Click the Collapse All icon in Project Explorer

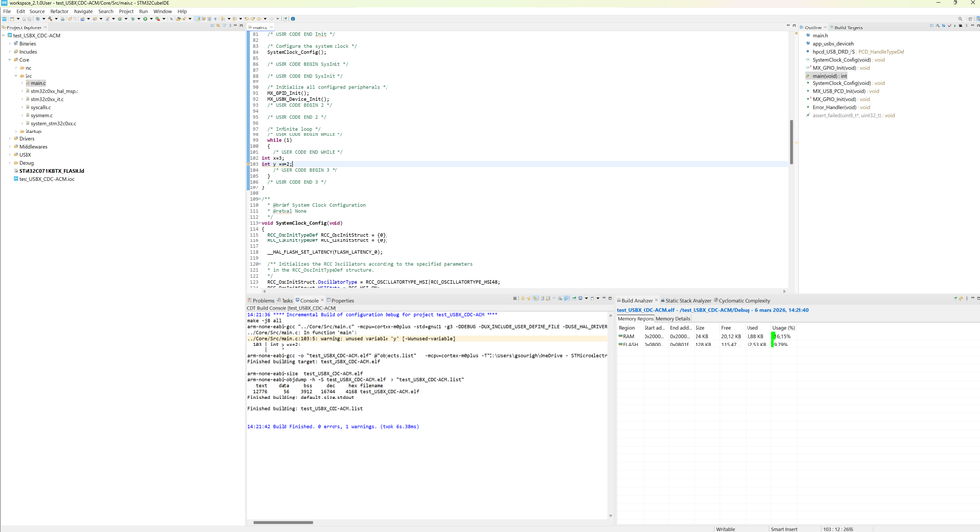[212, 26]
